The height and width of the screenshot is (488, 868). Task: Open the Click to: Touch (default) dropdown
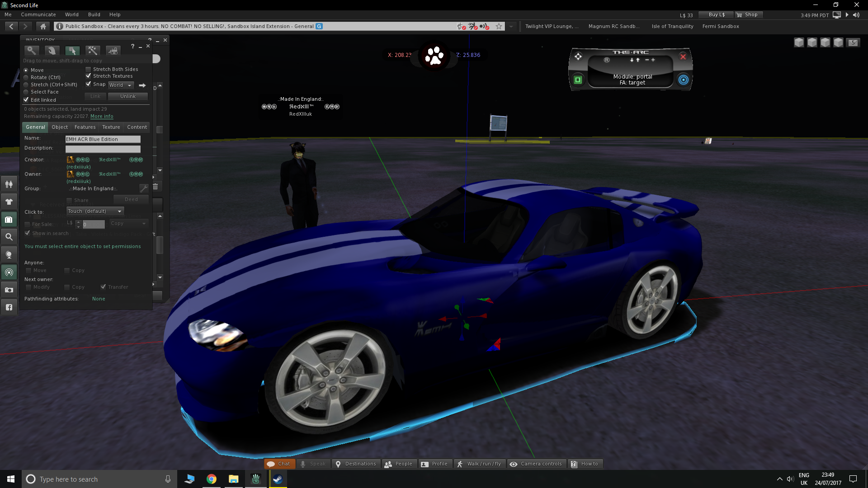(95, 211)
